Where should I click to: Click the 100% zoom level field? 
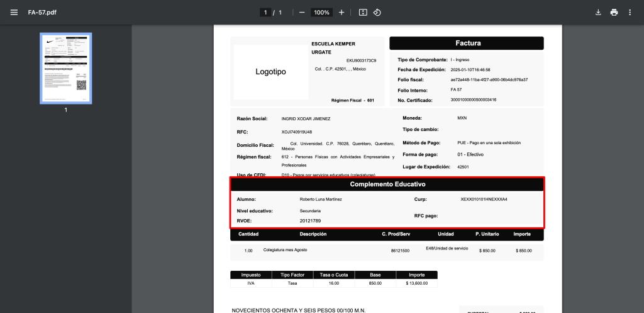321,12
